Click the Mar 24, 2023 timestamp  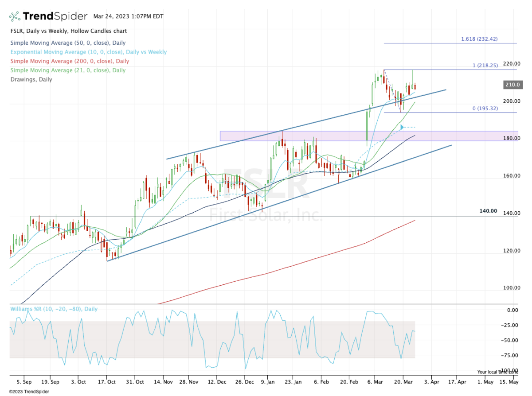click(x=128, y=16)
